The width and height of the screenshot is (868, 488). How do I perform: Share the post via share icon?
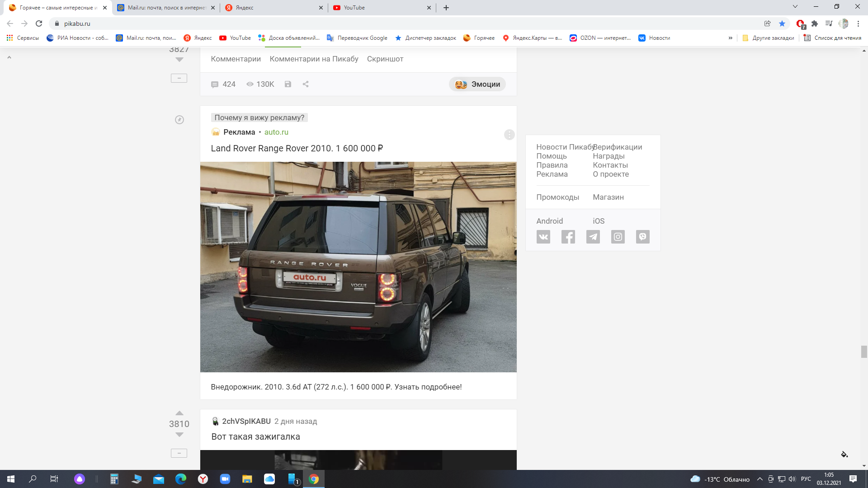pyautogui.click(x=306, y=84)
